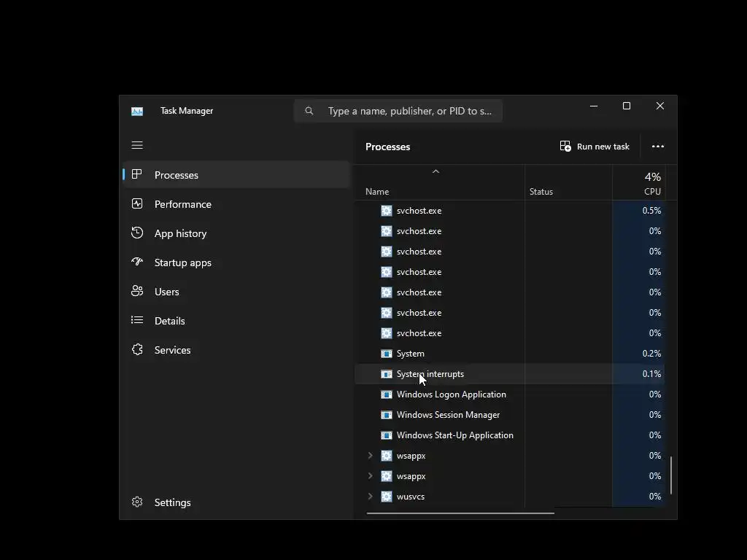Expand the second wsappx process group
This screenshot has height=560, width=747.
click(x=370, y=476)
